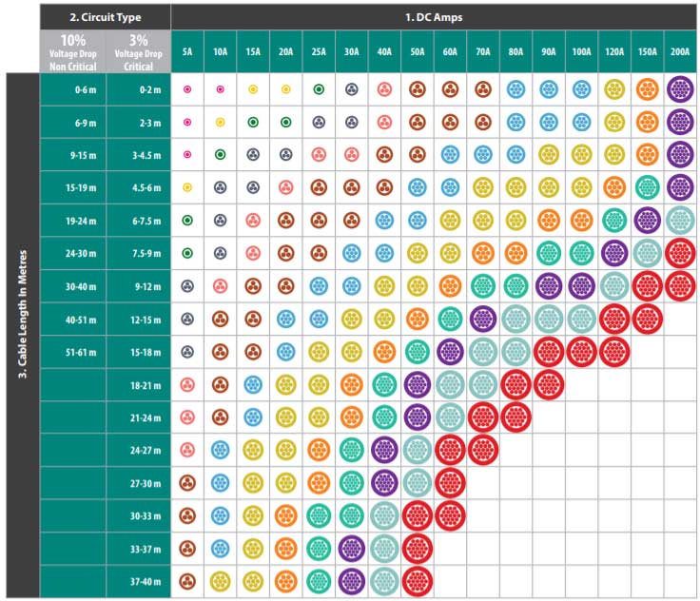The height and width of the screenshot is (601, 700).
Task: Click the '1. DC Amps' header
Action: 434,17
